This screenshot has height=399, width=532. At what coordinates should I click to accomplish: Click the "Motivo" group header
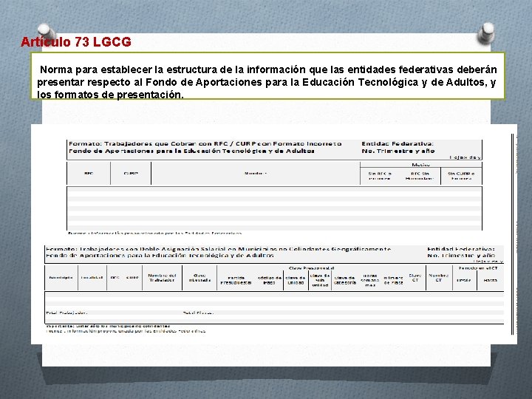click(420, 165)
